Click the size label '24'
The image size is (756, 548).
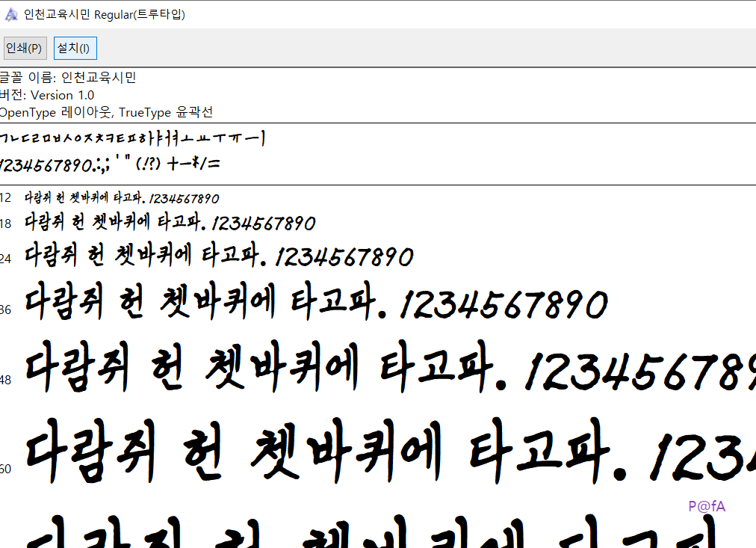5,259
